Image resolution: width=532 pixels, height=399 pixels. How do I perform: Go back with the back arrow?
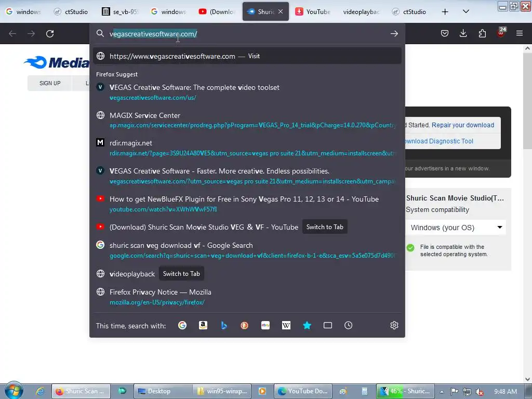pyautogui.click(x=12, y=34)
